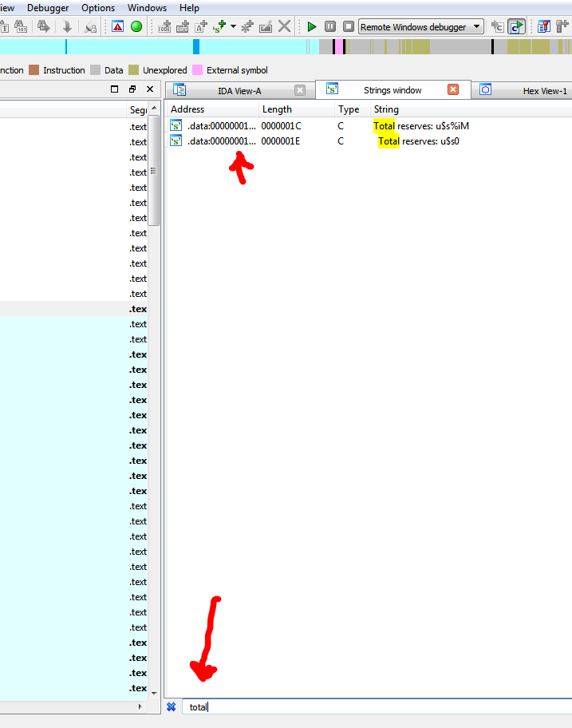The image size is (572, 728).
Task: Sort strings by Length column header
Action: point(277,109)
